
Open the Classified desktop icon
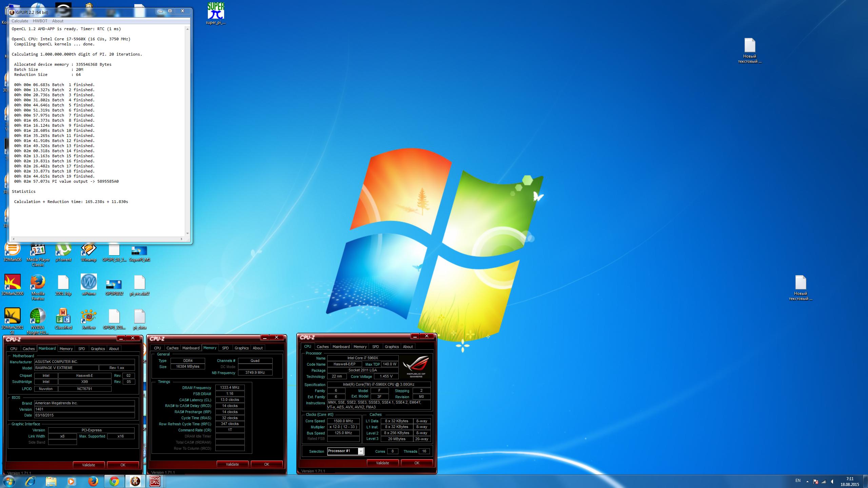(x=63, y=319)
